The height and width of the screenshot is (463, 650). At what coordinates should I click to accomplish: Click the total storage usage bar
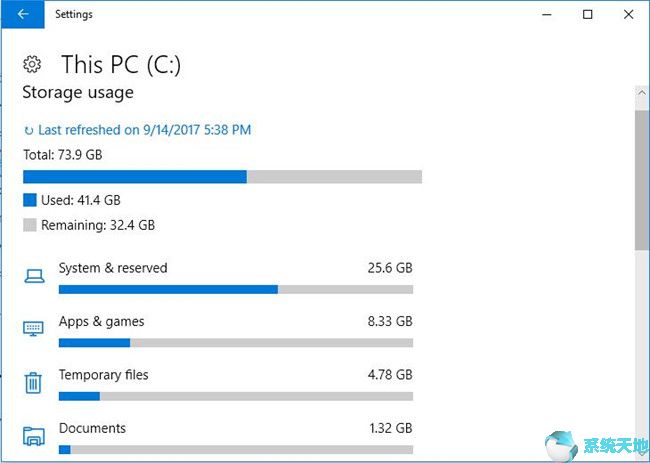pos(223,177)
